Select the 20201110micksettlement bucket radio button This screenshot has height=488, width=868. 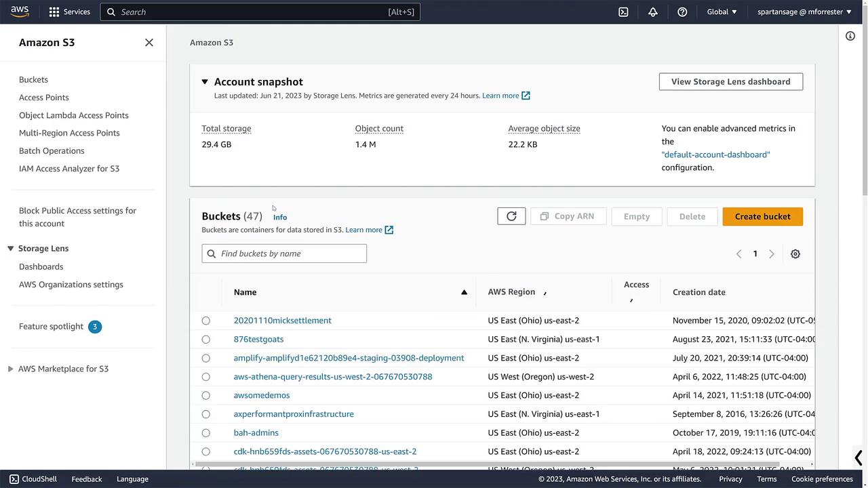click(206, 321)
